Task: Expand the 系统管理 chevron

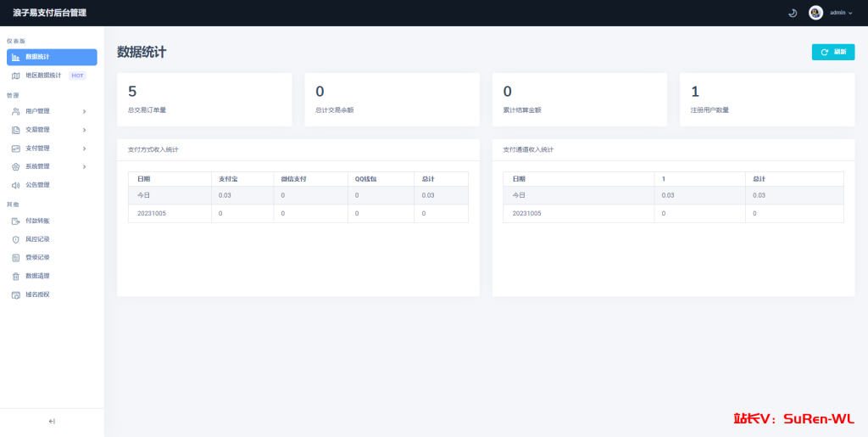Action: pos(84,166)
